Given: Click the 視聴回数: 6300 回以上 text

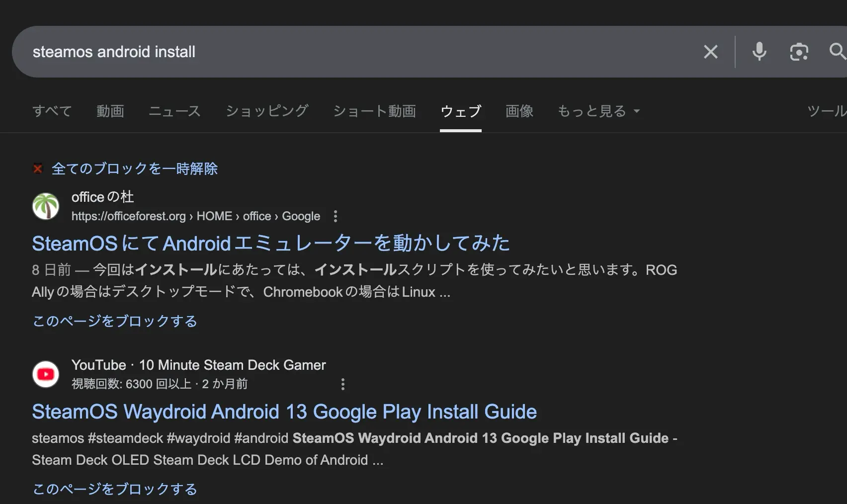Looking at the screenshot, I should point(132,384).
